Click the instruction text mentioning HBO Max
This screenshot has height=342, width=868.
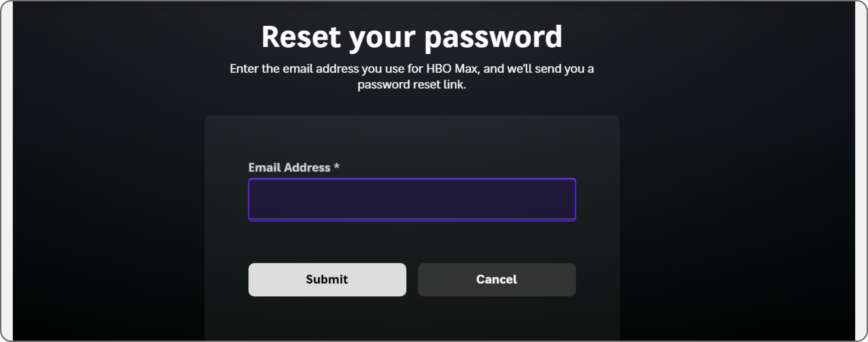point(412,69)
